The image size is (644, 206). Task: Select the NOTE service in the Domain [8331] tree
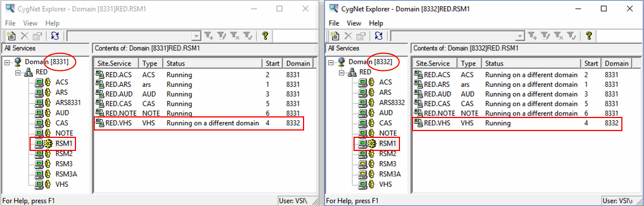click(65, 133)
